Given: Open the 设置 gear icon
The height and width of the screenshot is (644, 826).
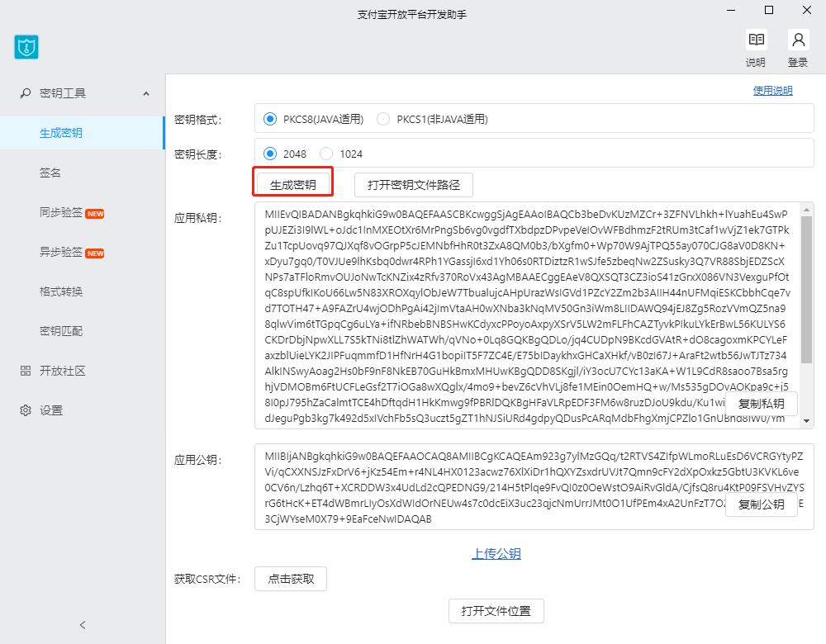Looking at the screenshot, I should 26,410.
